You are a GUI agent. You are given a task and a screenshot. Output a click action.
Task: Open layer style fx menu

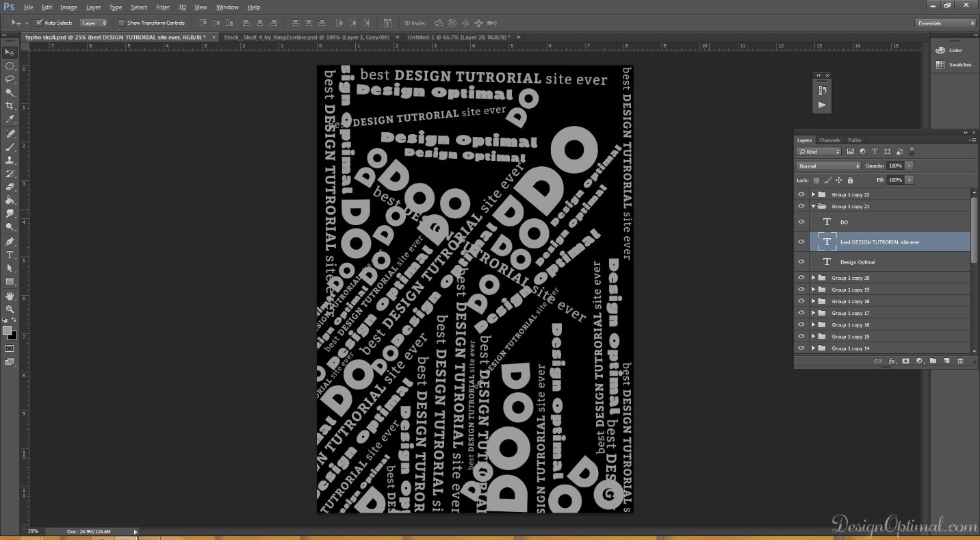(x=892, y=361)
